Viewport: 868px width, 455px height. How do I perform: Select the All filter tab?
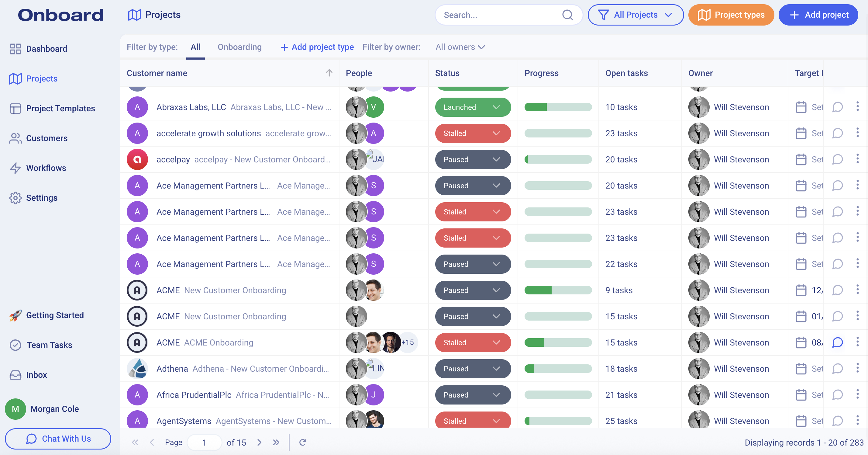pyautogui.click(x=195, y=47)
